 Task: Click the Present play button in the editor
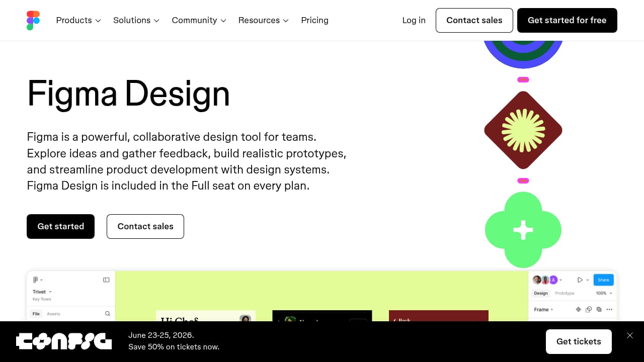click(580, 280)
